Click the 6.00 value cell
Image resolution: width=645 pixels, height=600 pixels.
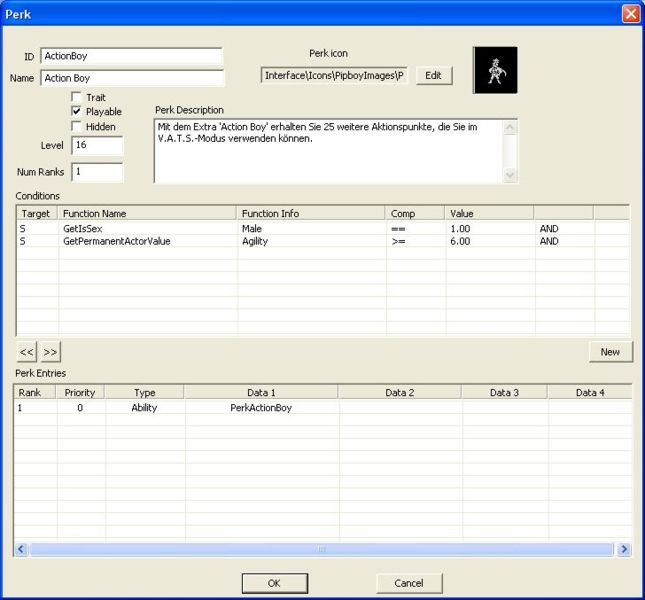(460, 241)
